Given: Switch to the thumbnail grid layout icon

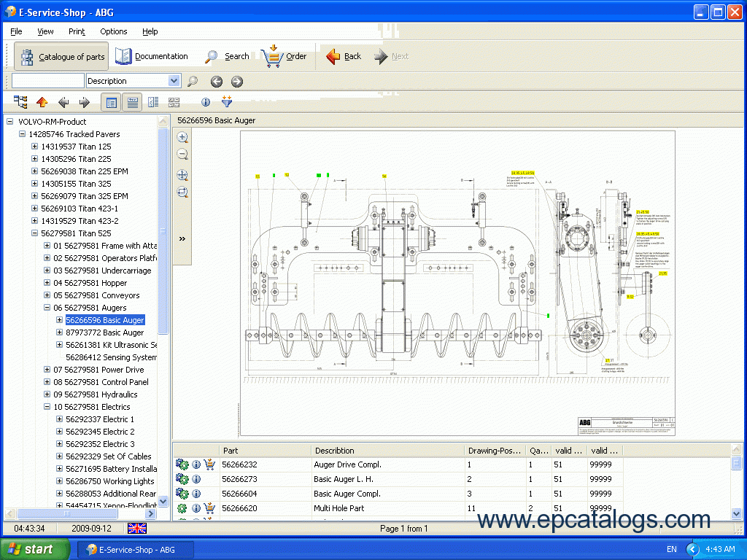Looking at the screenshot, I should click(174, 102).
